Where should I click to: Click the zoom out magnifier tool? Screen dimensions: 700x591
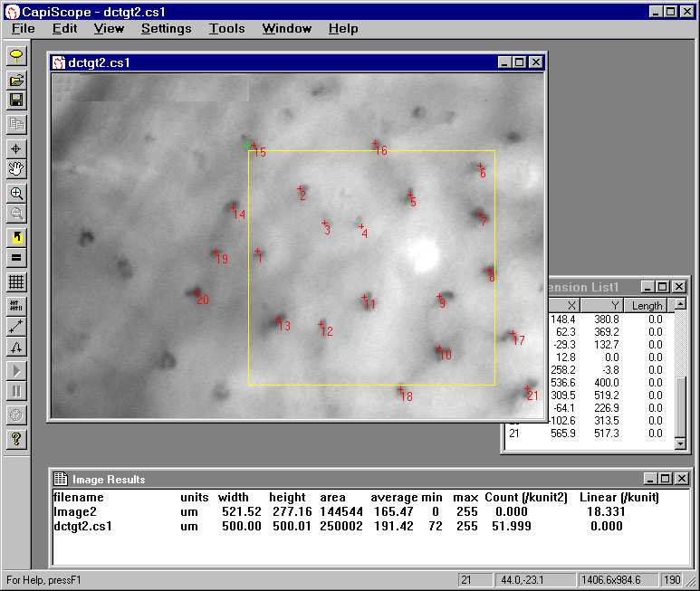[x=16, y=214]
